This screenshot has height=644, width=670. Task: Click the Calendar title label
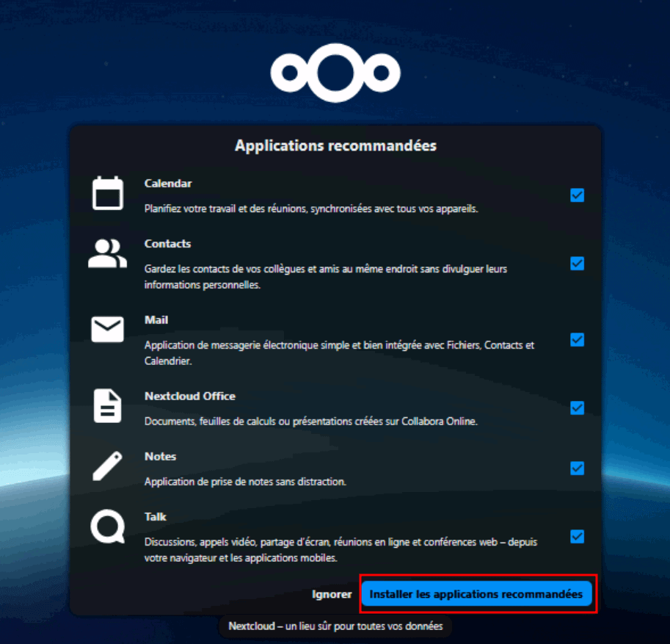pos(168,184)
